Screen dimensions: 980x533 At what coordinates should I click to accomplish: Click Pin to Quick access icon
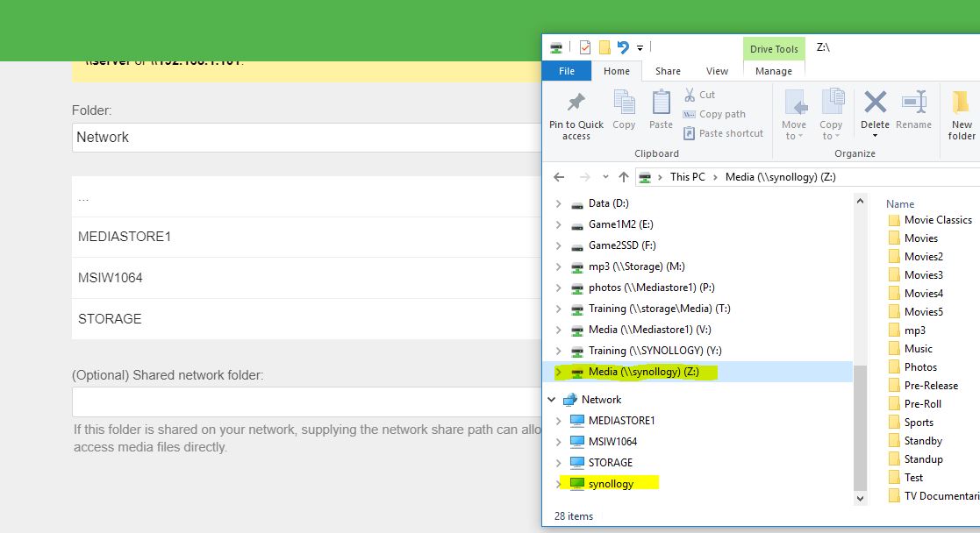coord(576,103)
